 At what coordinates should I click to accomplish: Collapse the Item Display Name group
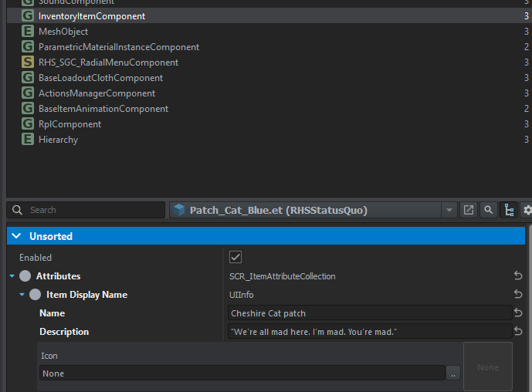tap(22, 295)
